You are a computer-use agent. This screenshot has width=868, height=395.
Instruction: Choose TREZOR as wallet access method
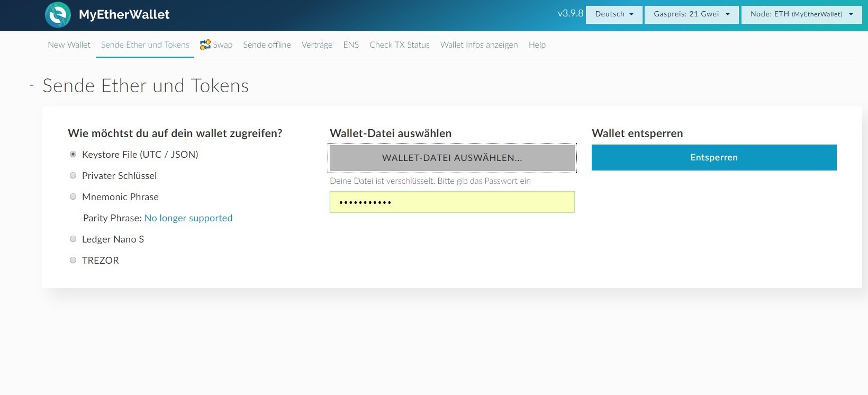coord(73,260)
